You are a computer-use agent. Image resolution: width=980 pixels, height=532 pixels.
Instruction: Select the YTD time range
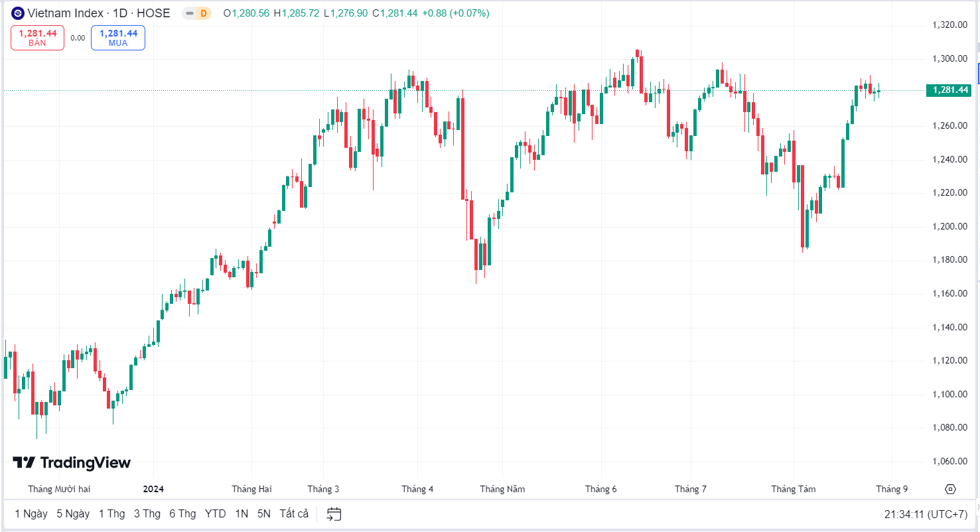216,513
